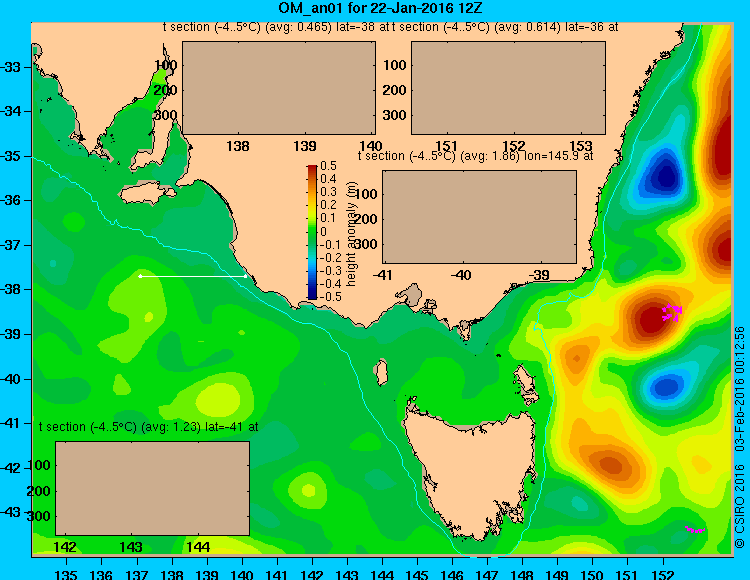Image resolution: width=750 pixels, height=580 pixels.
Task: Click the eastern endpoint of the white transect
Action: (x=245, y=276)
